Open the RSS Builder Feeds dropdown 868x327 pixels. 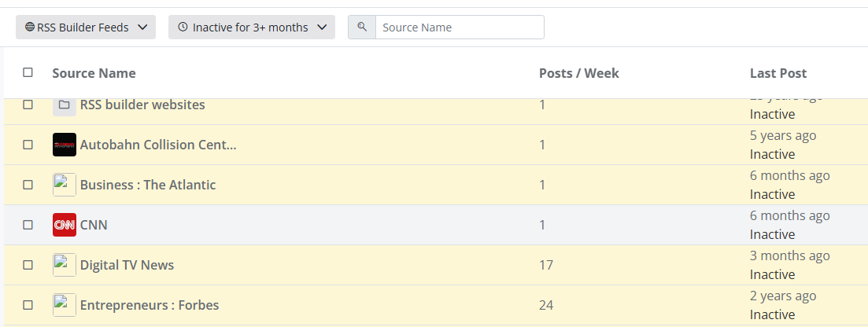pos(86,27)
